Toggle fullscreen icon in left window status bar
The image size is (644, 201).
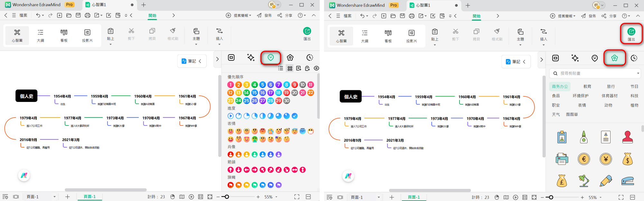[x=297, y=196]
